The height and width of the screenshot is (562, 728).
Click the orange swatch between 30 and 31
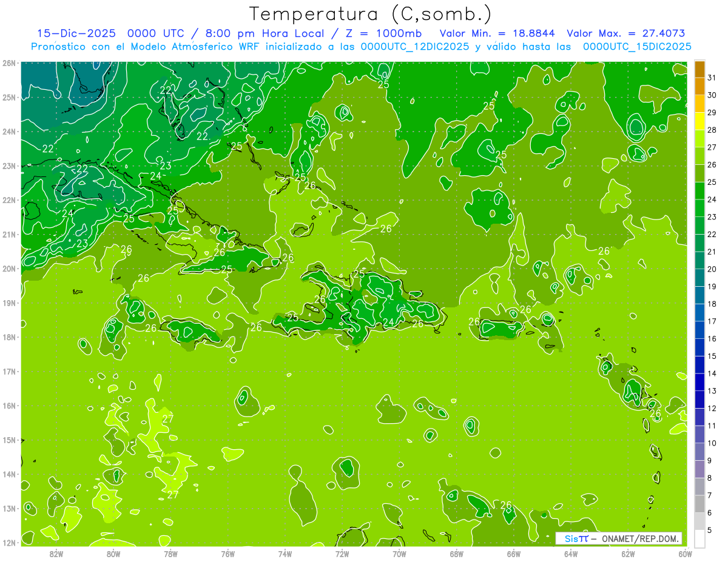[x=699, y=86]
